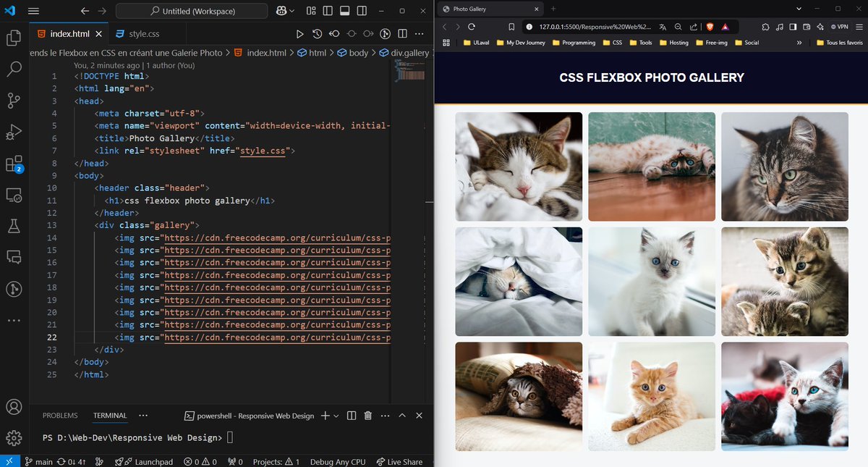Screen dimensions: 868x467
Task: Open file history clock icon in editor toolbar
Action: pyautogui.click(x=317, y=34)
